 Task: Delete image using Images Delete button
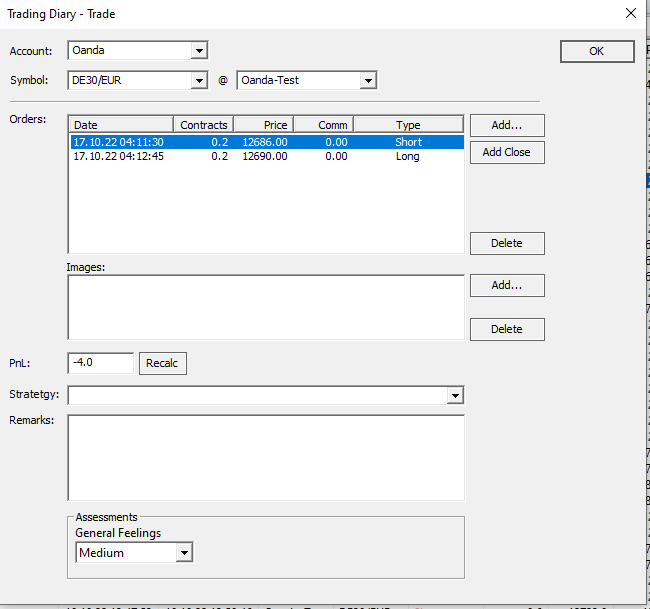(x=507, y=329)
